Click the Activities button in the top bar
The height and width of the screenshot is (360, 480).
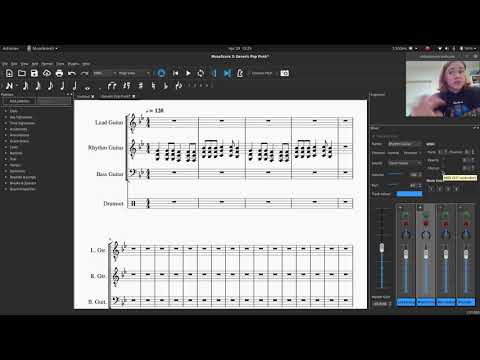(x=11, y=49)
